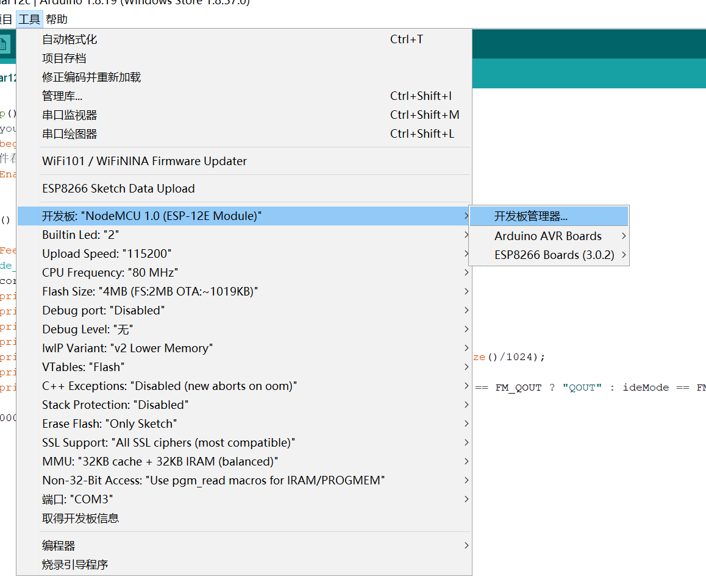Expand Upload Speed "115200" option
Image resolution: width=706 pixels, height=588 pixels.
[x=244, y=253]
